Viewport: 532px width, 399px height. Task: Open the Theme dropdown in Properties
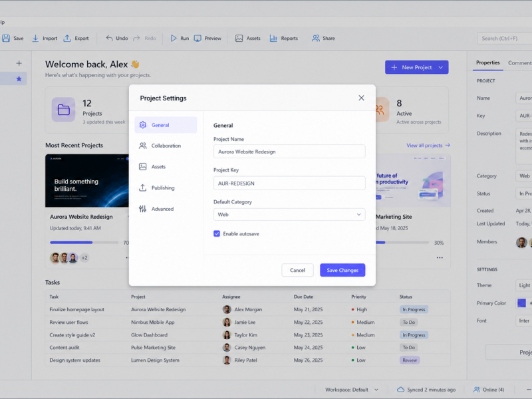point(524,285)
